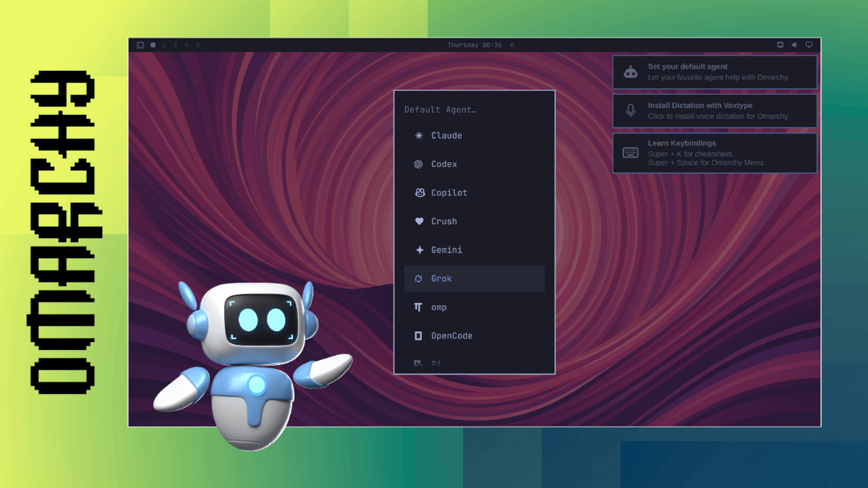Click the monitor icon at top bar right end
This screenshot has height=488, width=868.
pos(809,45)
